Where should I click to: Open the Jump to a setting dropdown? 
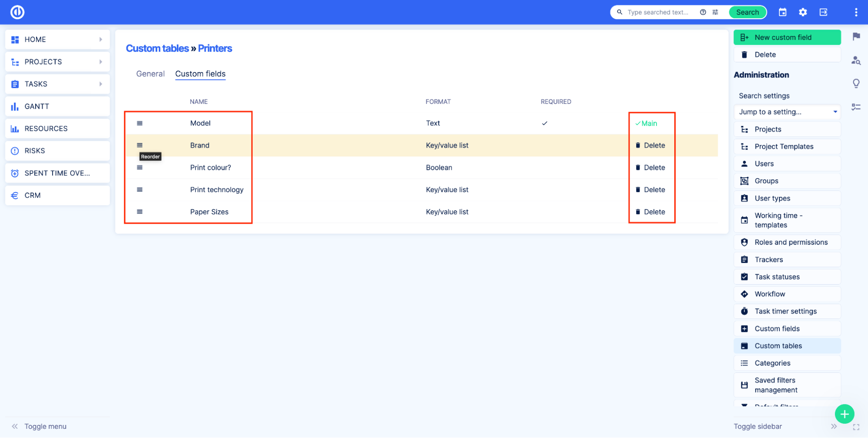tap(787, 112)
